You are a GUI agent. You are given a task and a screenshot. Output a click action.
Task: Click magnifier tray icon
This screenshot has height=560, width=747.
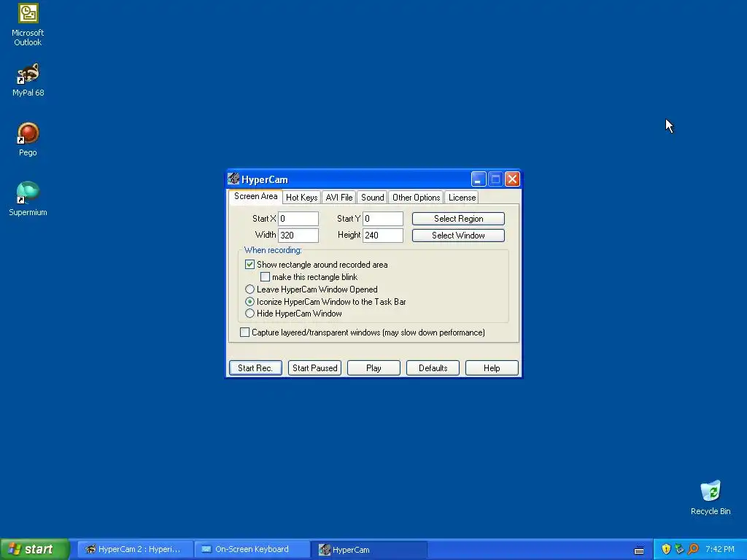(x=693, y=549)
